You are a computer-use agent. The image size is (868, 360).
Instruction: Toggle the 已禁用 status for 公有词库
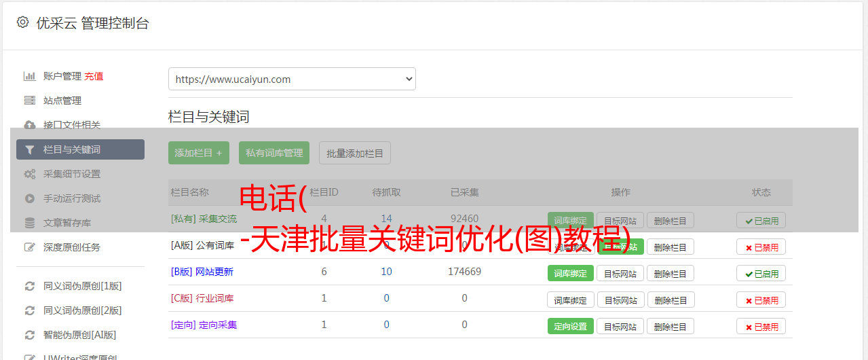(761, 247)
